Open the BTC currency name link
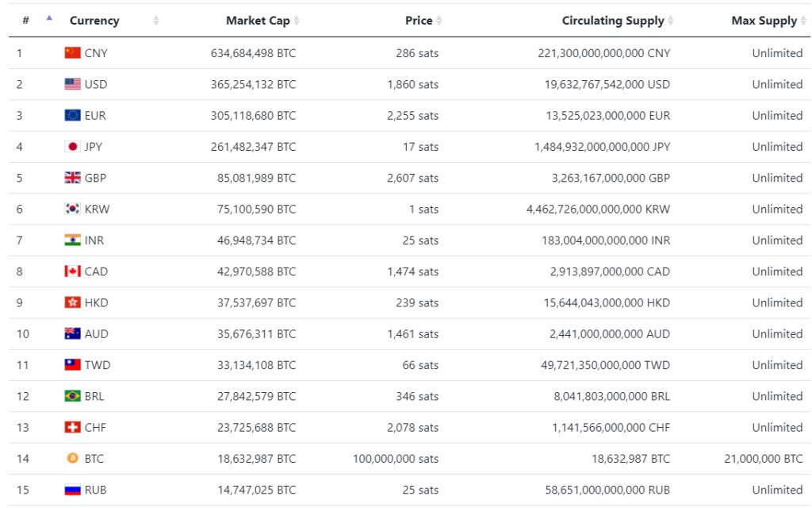 tap(94, 459)
